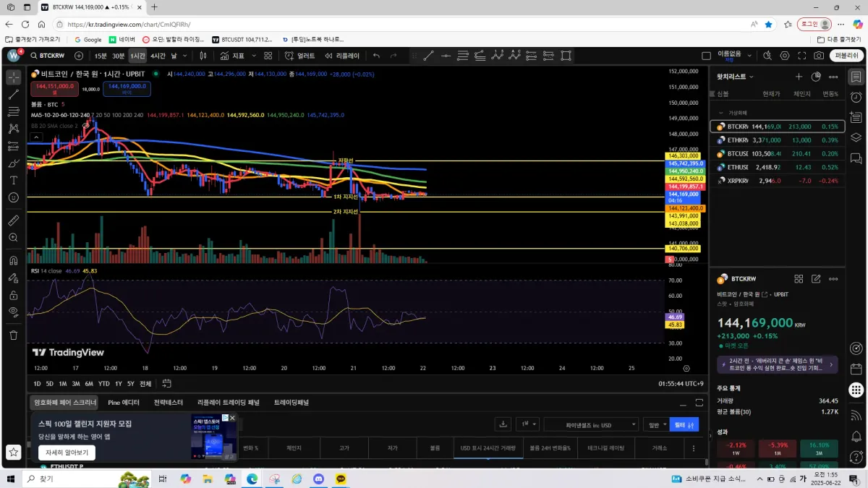868x488 pixels.
Task: Take a chart snapshot with camera icon
Action: pyautogui.click(x=819, y=56)
